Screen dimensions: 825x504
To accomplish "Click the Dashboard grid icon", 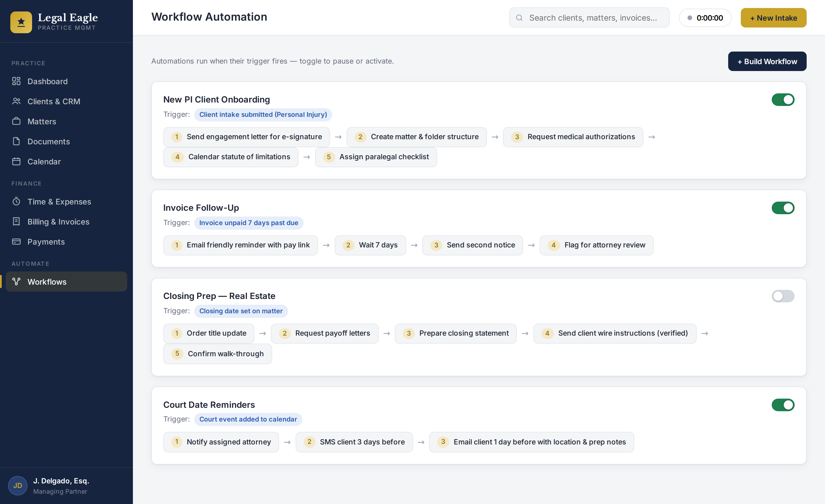I will coord(16,81).
